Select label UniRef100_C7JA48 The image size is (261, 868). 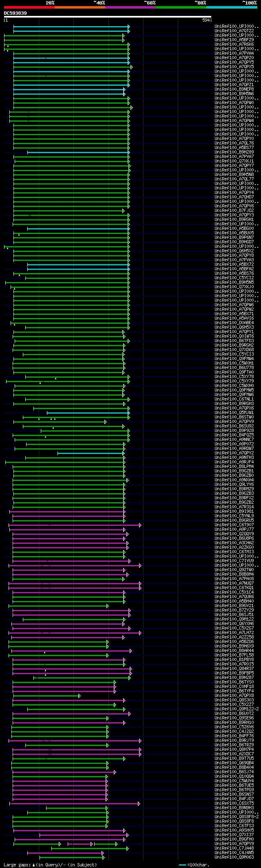[234, 848]
